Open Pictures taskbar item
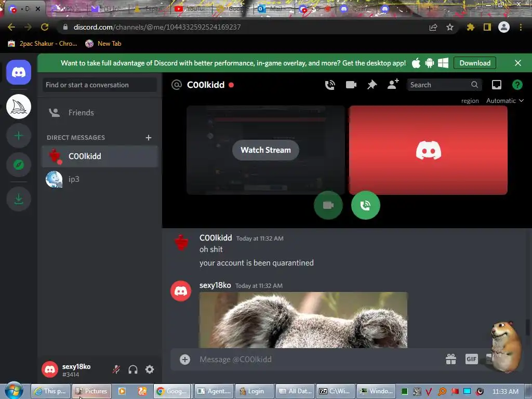The image size is (532, 399). 91,391
